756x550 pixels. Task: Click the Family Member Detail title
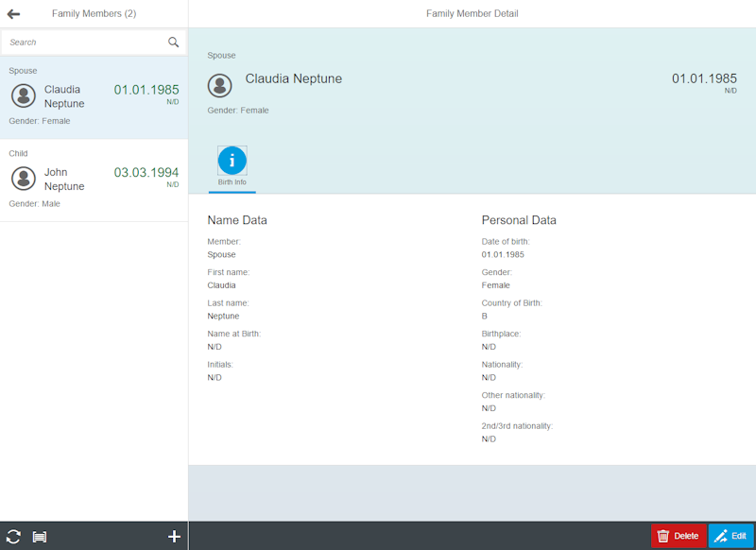pyautogui.click(x=472, y=14)
